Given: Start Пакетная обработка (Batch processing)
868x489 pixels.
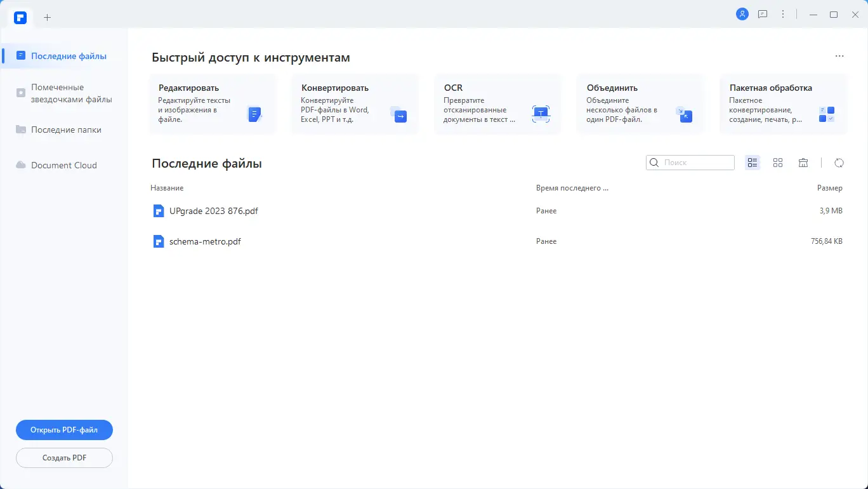Looking at the screenshot, I should coord(782,105).
